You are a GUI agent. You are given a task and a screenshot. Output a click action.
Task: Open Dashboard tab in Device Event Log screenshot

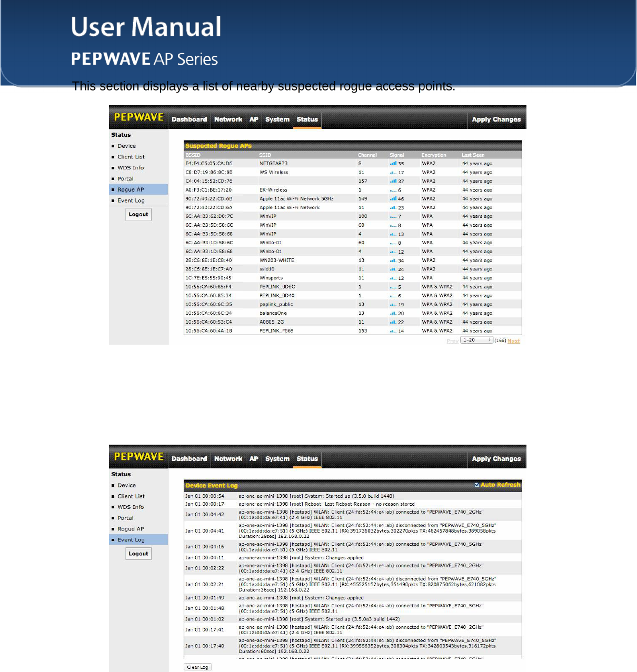coord(189,459)
